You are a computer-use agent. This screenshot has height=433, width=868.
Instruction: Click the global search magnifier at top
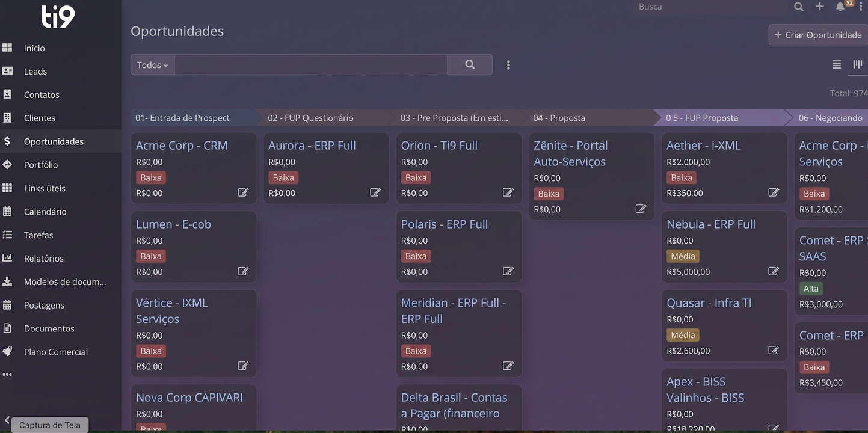[x=799, y=7]
